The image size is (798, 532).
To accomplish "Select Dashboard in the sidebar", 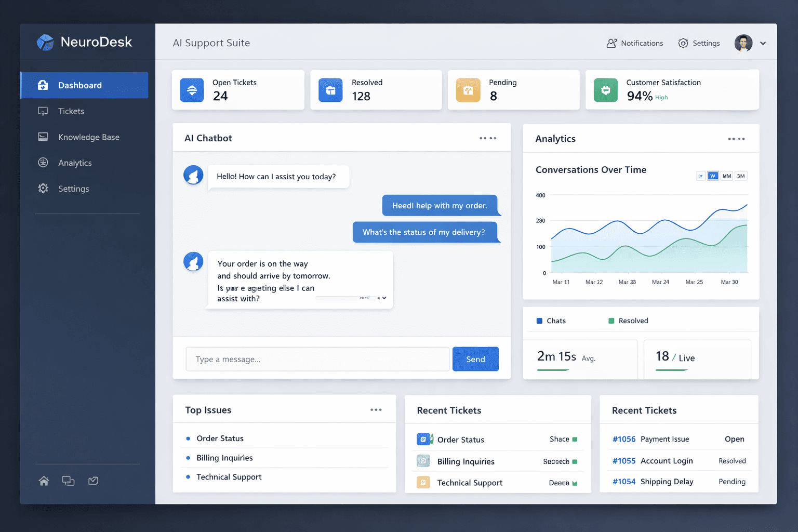I will [79, 85].
